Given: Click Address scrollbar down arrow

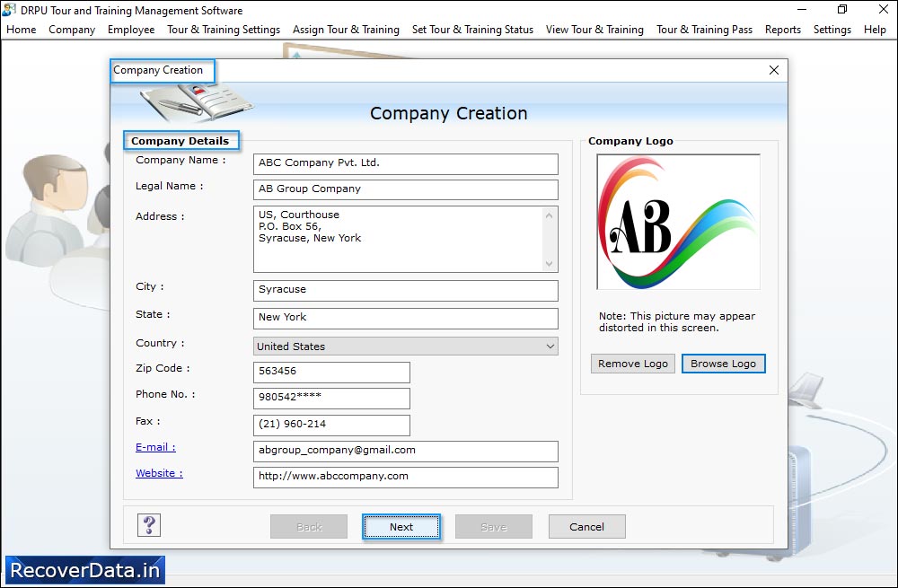Looking at the screenshot, I should [550, 263].
